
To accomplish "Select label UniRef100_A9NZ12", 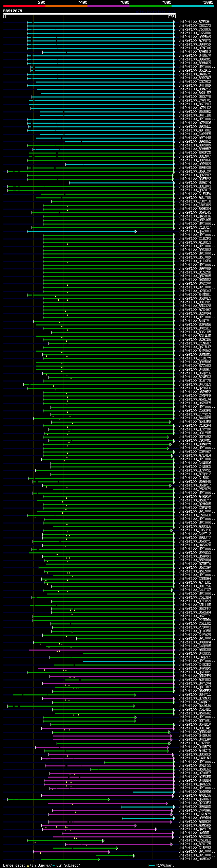I will tap(195, 89).
